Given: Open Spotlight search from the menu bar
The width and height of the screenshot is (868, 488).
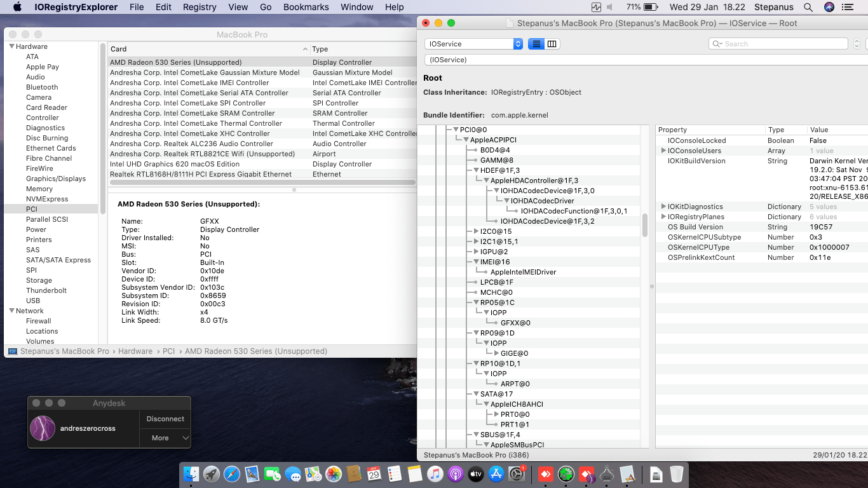Looking at the screenshot, I should (x=808, y=7).
